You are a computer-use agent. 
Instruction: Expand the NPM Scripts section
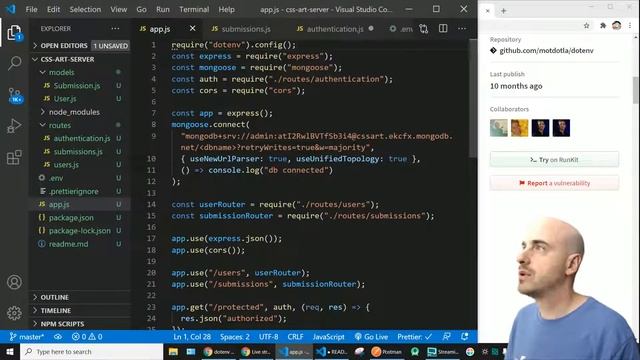[x=80, y=324]
